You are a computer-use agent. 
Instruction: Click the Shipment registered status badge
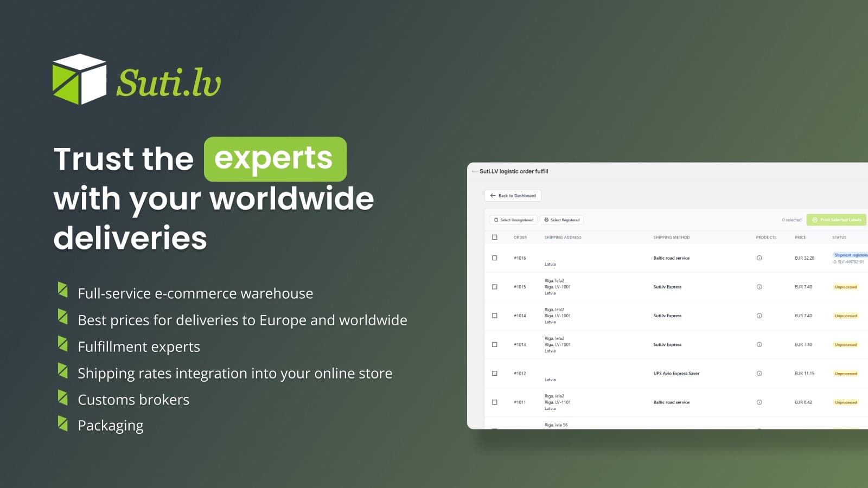[850, 255]
